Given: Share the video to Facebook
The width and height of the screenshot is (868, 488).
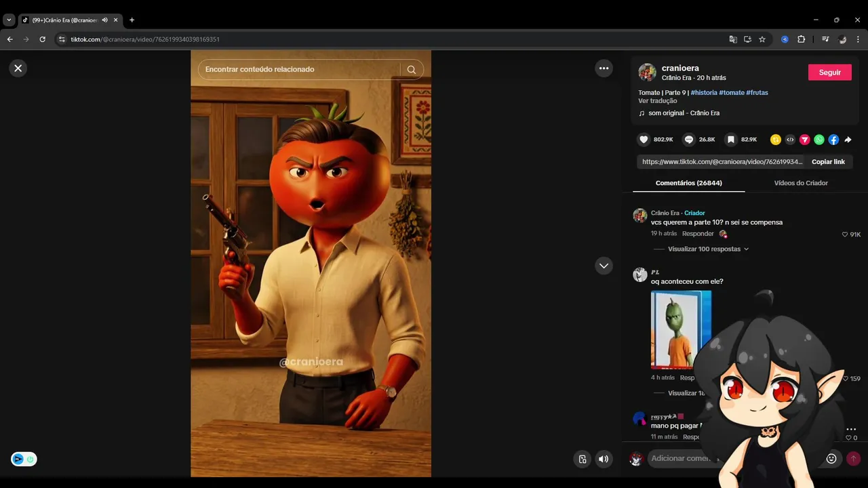Looking at the screenshot, I should click(833, 140).
